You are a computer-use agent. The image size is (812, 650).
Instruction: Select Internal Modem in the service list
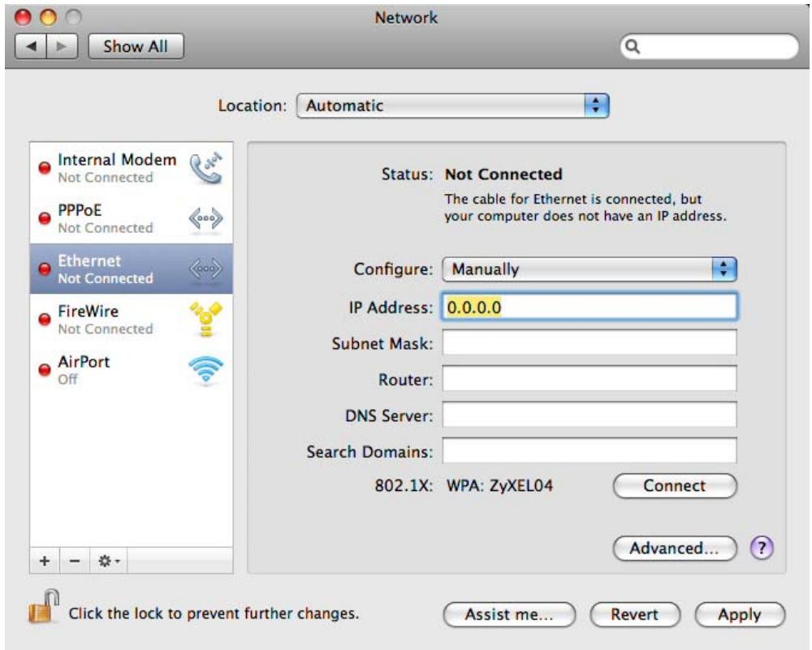pyautogui.click(x=131, y=168)
